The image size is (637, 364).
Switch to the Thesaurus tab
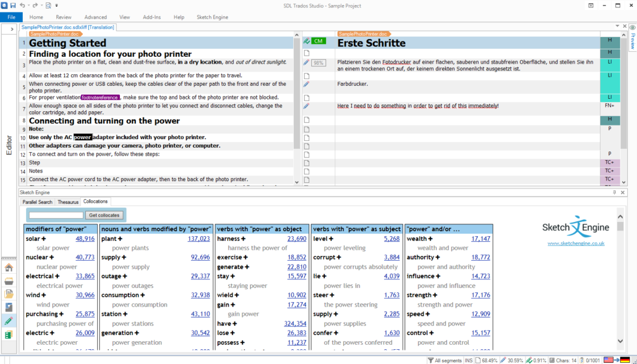point(68,201)
